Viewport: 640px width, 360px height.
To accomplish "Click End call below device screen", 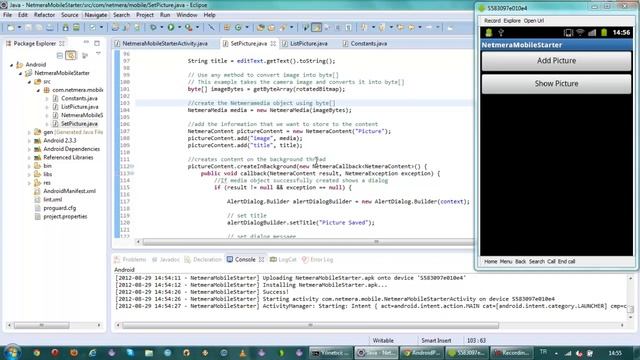I will (567, 262).
